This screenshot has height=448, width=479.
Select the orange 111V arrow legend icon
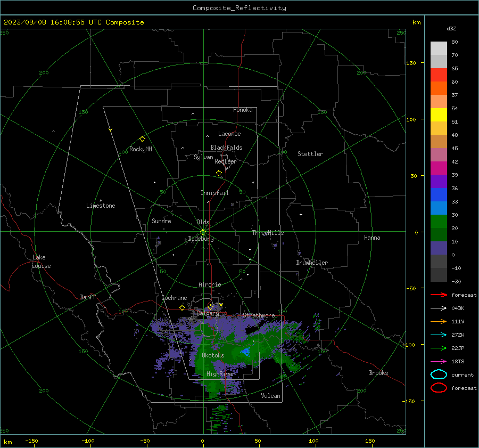439,321
